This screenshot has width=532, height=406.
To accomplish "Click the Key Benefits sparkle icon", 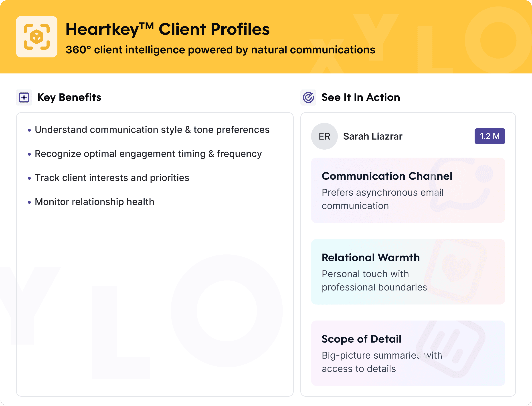I will pos(24,98).
